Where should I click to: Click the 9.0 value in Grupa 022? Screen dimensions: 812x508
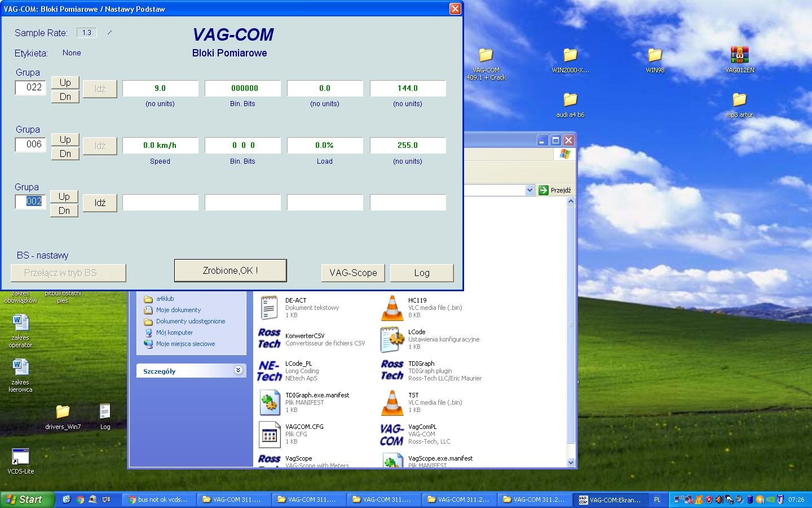click(x=160, y=88)
